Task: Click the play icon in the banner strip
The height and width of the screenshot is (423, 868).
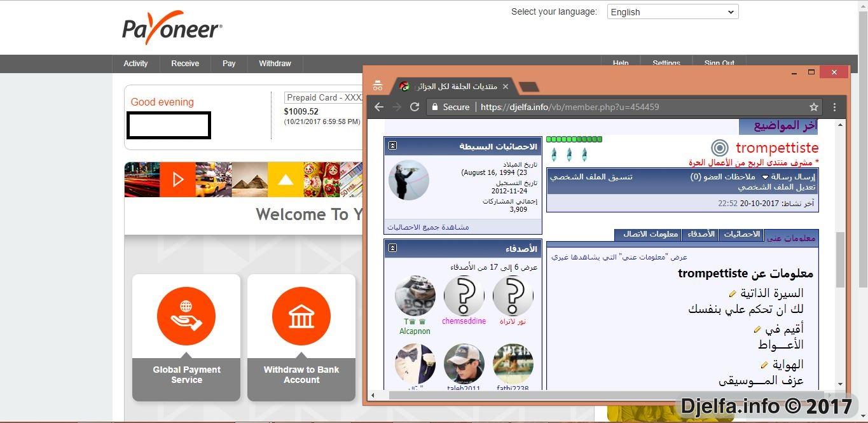Action: point(177,179)
